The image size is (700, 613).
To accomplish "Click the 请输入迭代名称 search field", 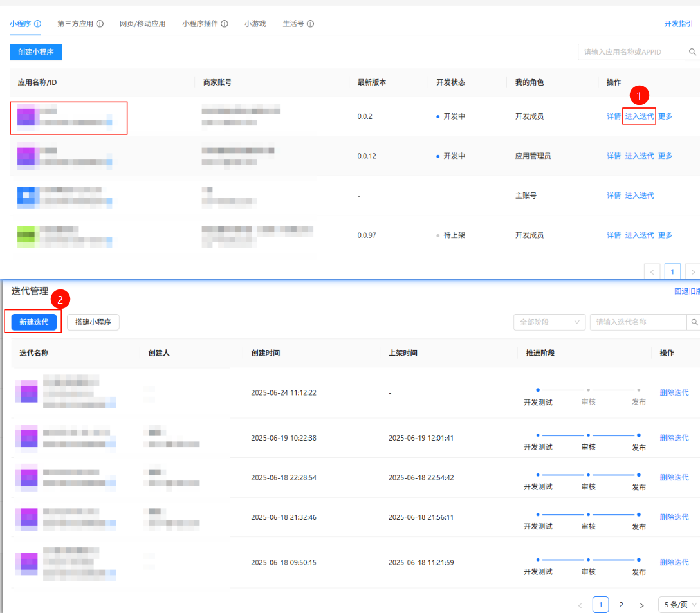I will point(637,322).
